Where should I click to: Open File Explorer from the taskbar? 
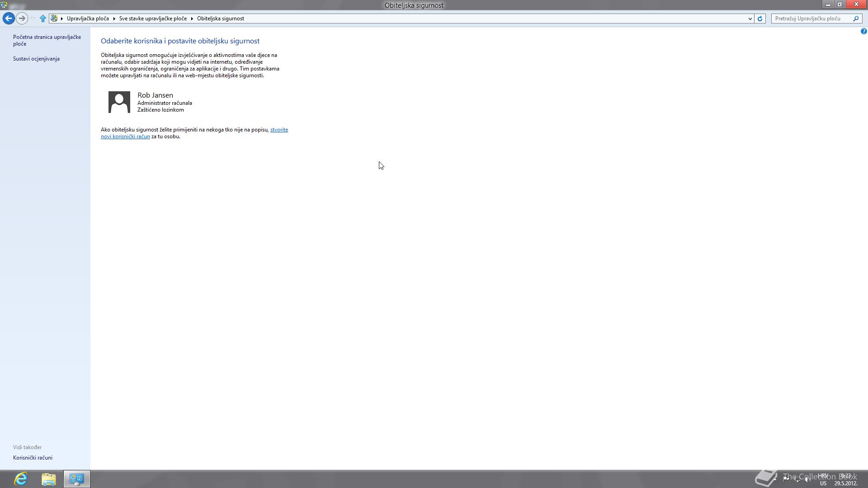(x=48, y=479)
